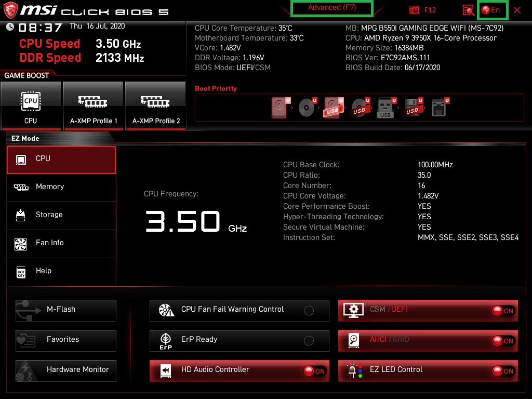Open Hardware Monitor

tap(66, 371)
